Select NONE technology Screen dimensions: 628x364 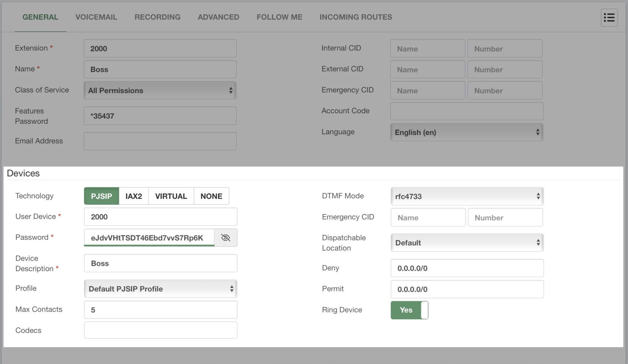(211, 196)
